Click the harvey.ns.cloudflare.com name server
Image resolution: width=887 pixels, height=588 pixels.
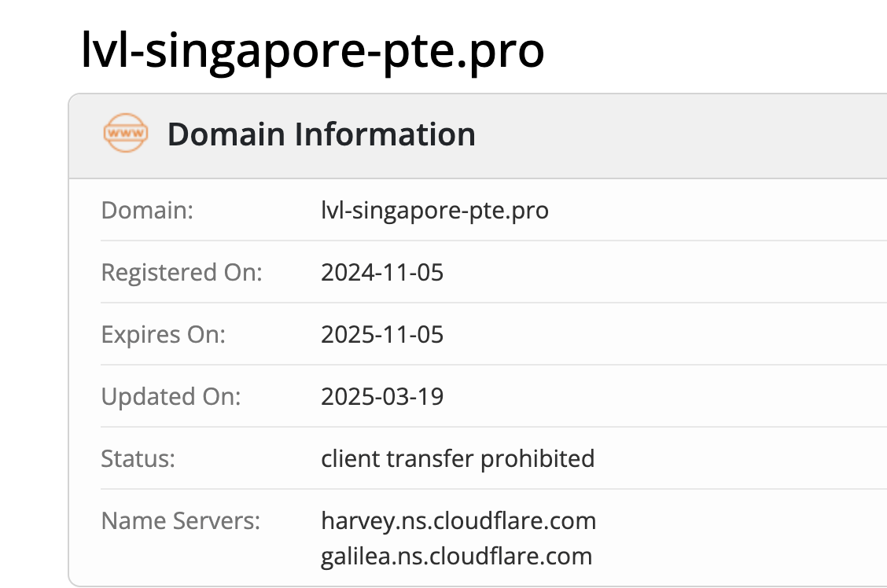click(x=458, y=520)
